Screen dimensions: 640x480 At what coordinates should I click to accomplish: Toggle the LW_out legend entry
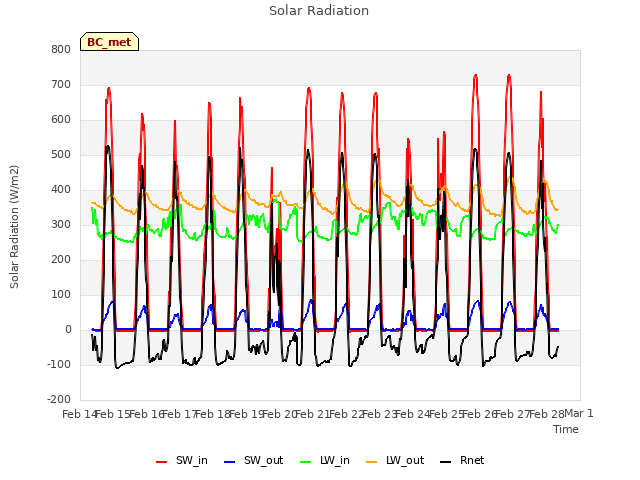395,461
